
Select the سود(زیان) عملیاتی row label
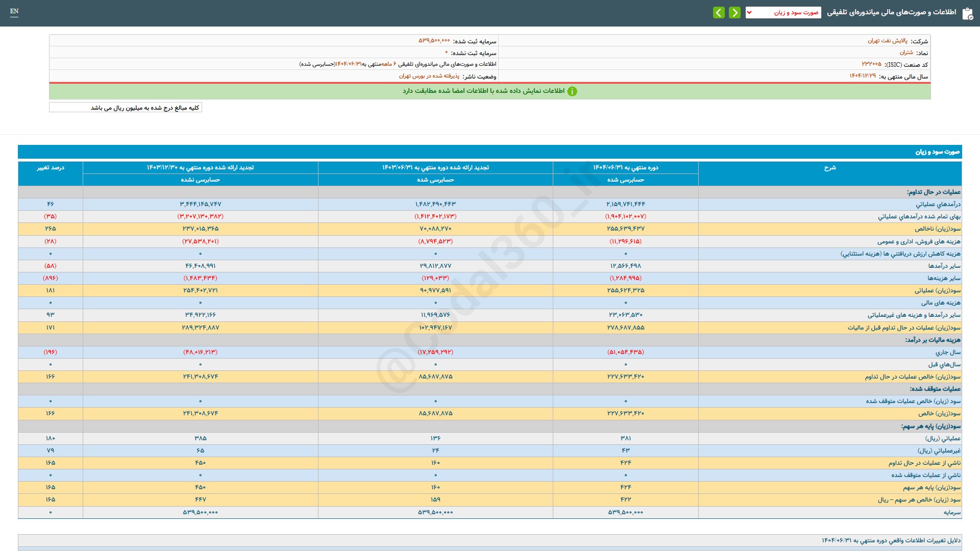937,291
